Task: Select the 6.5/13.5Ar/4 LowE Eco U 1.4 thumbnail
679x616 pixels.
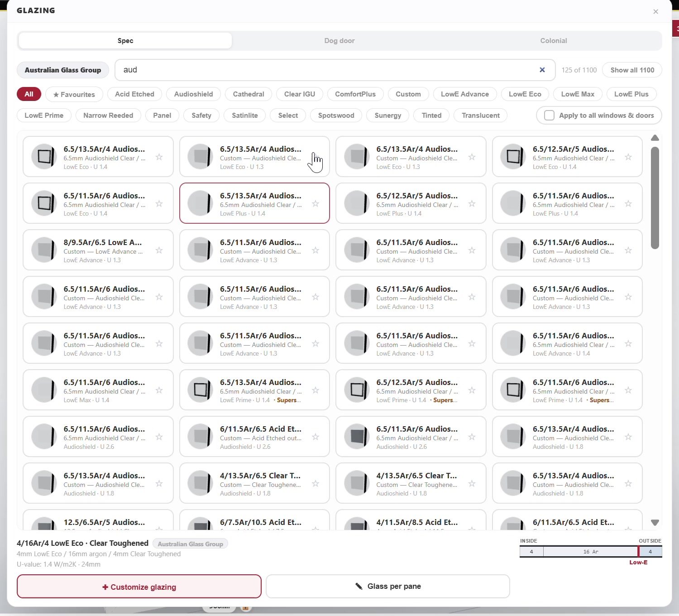Action: tap(44, 156)
